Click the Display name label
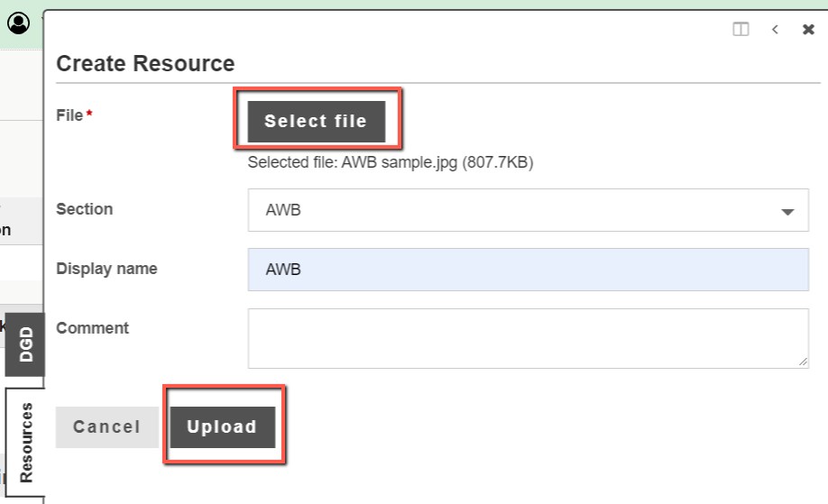 tap(106, 269)
